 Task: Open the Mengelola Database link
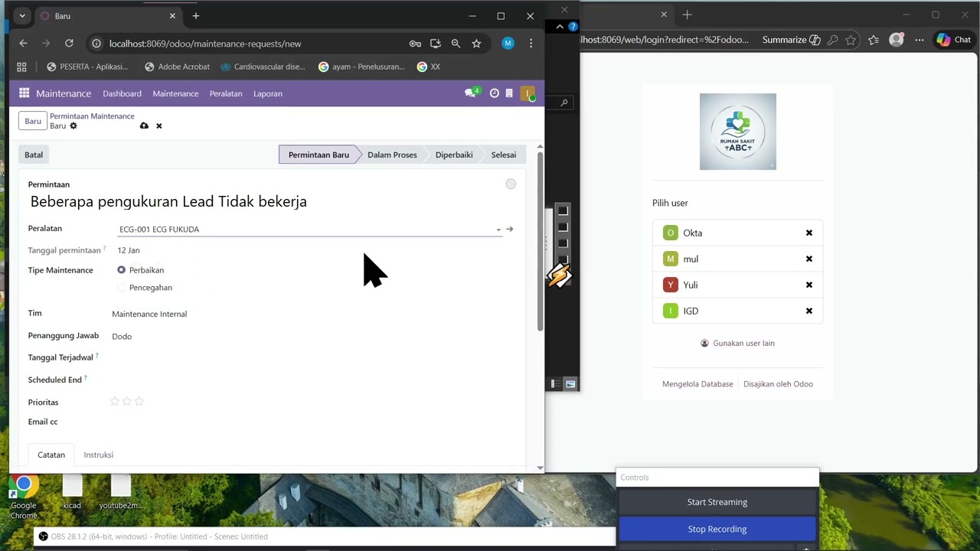[697, 384]
